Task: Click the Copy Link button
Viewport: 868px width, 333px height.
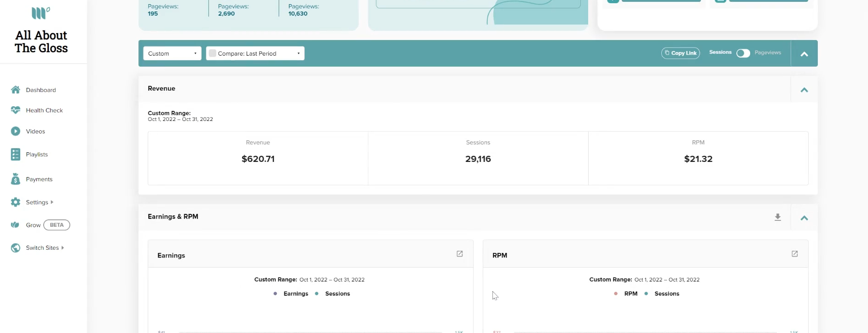Action: coord(680,53)
